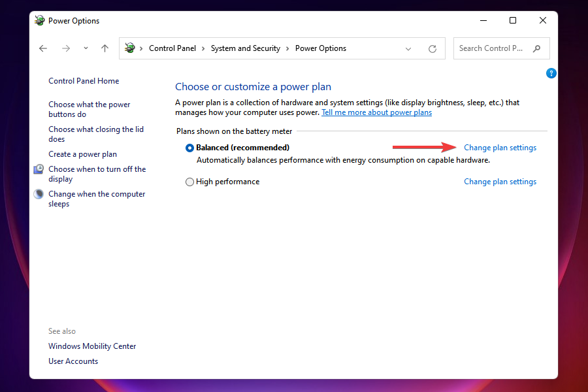Viewport: 588px width, 392px height.
Task: Open Control Panel breadcrumb
Action: (172, 48)
